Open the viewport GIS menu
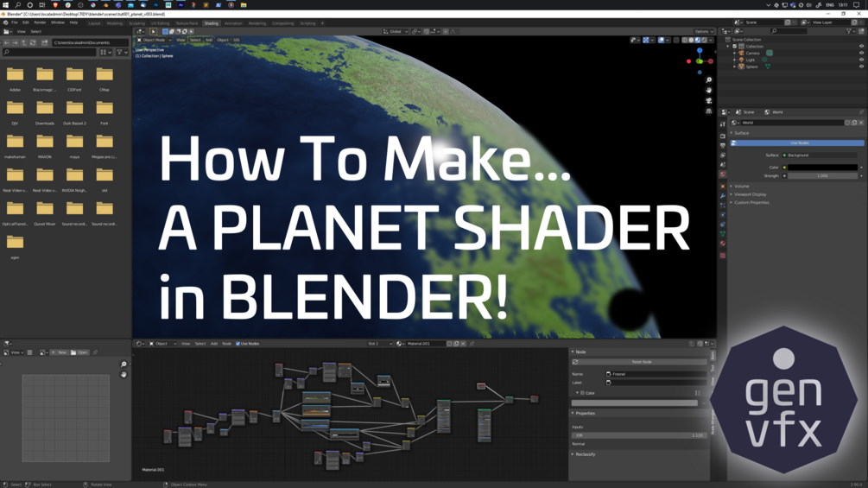The height and width of the screenshot is (488, 868). pos(237,40)
